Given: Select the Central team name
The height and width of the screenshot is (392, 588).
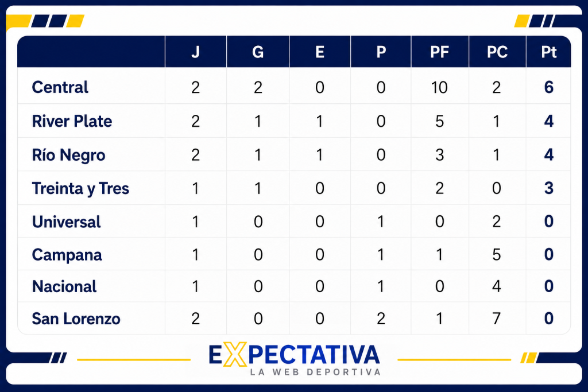Looking at the screenshot, I should point(60,87).
